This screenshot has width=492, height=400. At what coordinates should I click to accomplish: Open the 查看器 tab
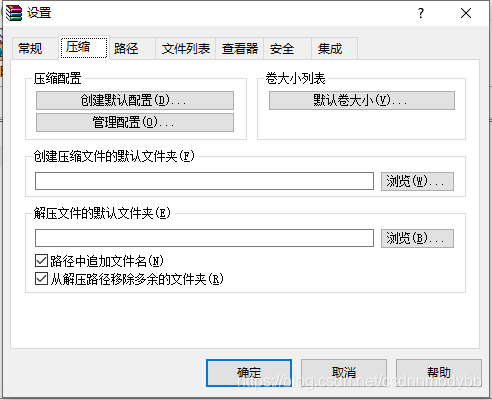(240, 49)
